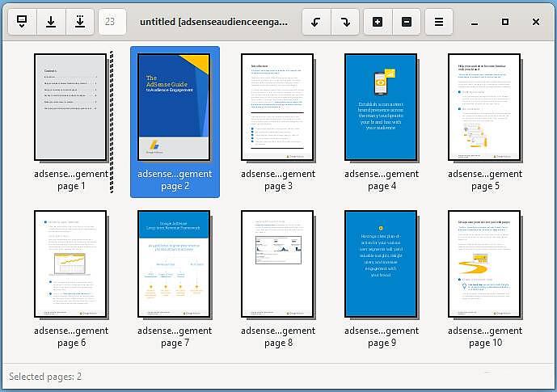
Task: Click the page count field showing 23
Action: coord(112,22)
